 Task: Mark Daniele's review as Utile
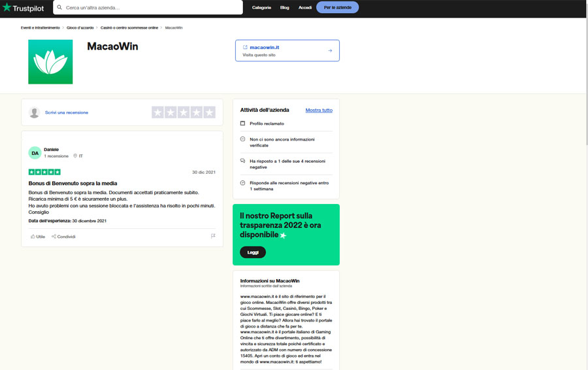click(x=38, y=237)
